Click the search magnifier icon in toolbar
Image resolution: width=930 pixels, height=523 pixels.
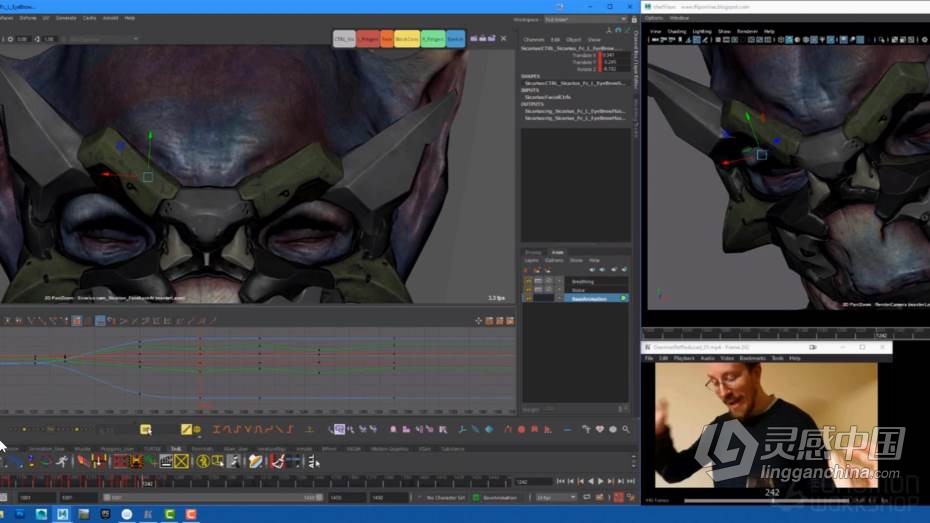626,429
